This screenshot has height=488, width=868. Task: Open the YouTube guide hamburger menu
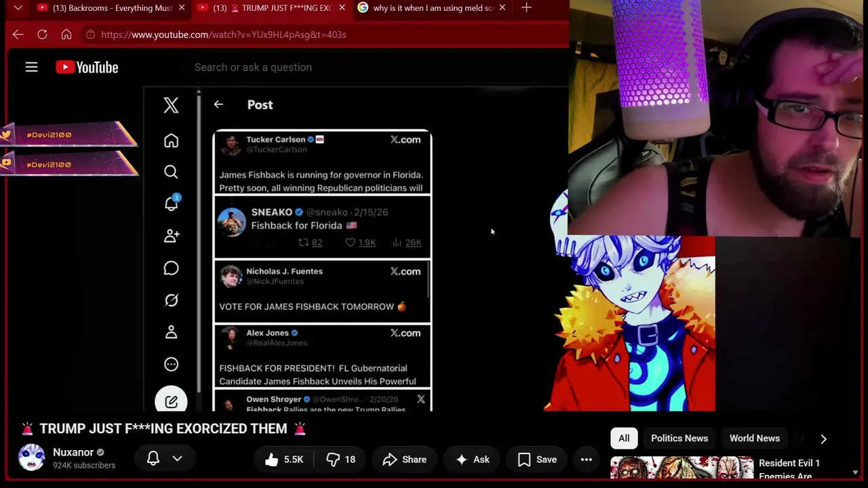coord(31,67)
